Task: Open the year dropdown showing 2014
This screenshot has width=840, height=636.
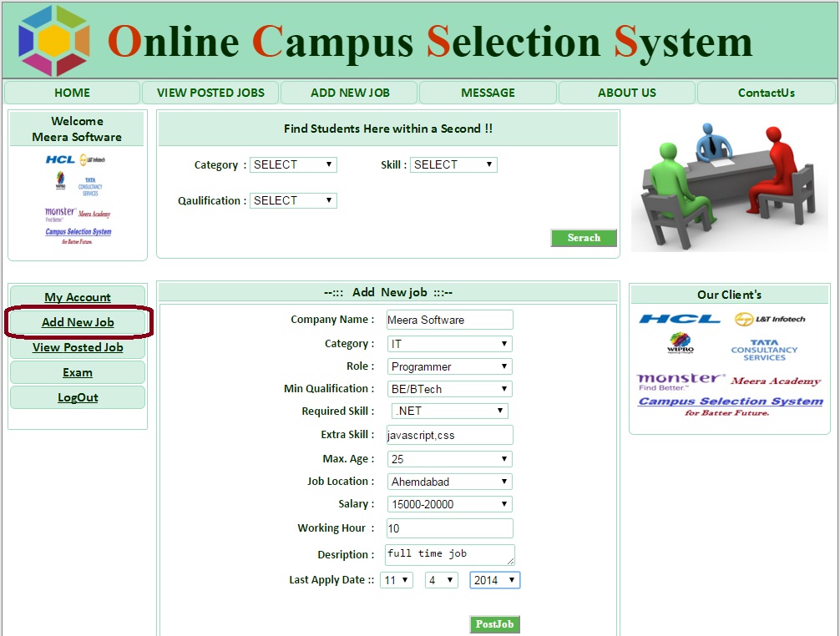Action: click(494, 580)
